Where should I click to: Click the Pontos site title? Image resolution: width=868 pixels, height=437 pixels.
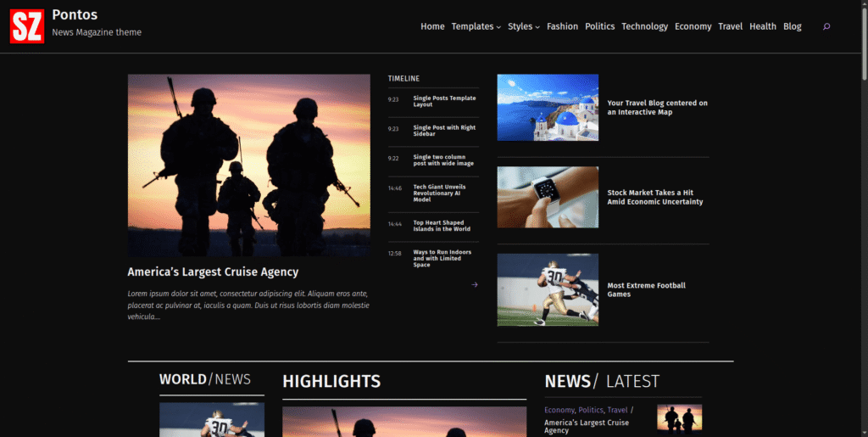(x=75, y=14)
